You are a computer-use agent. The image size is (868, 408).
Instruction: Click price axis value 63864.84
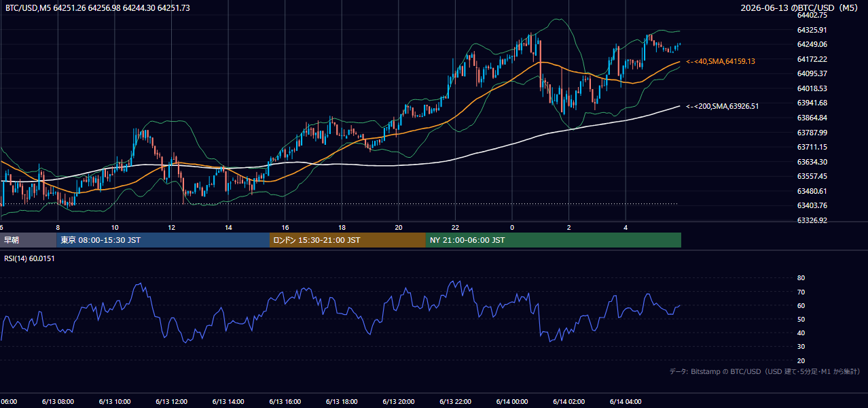[x=812, y=118]
